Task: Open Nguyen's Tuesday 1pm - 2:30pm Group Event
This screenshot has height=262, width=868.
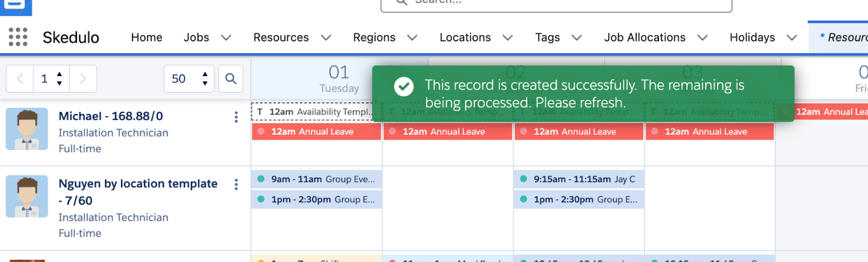Action: coord(316,199)
